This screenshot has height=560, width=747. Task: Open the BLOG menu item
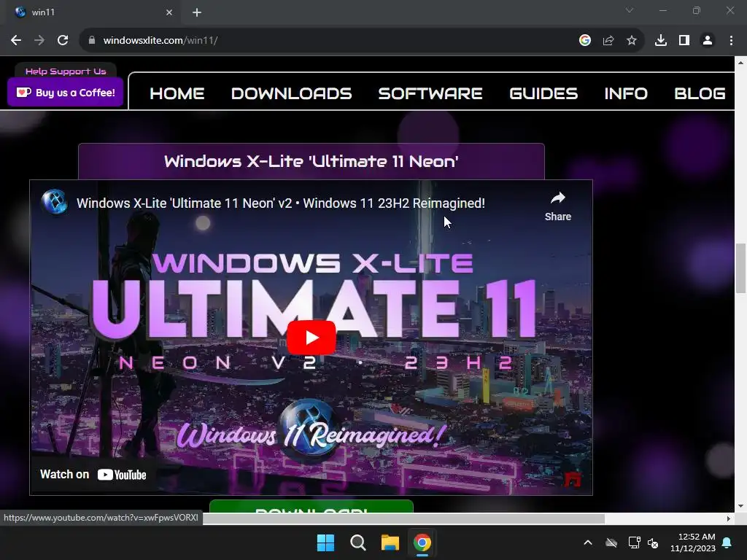click(700, 93)
